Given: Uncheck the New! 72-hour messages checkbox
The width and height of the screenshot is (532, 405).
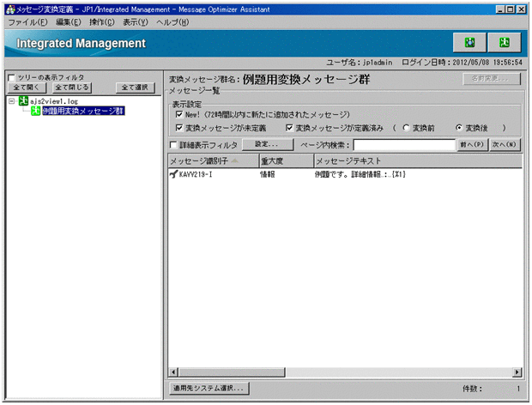Looking at the screenshot, I should pyautogui.click(x=178, y=114).
